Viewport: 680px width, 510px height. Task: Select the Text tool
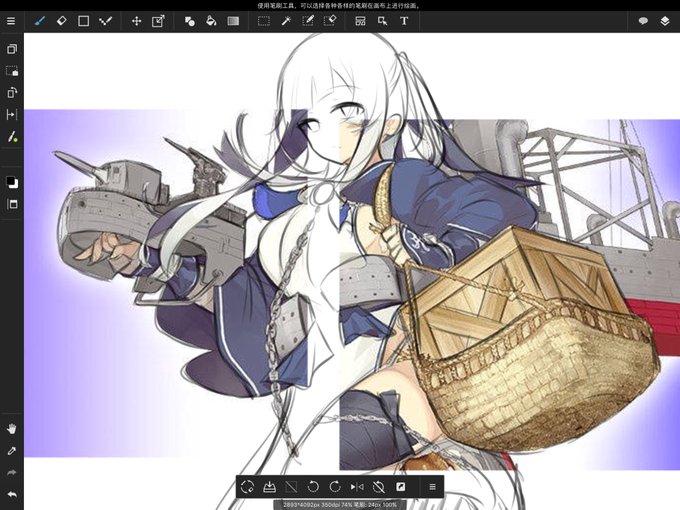tap(404, 21)
